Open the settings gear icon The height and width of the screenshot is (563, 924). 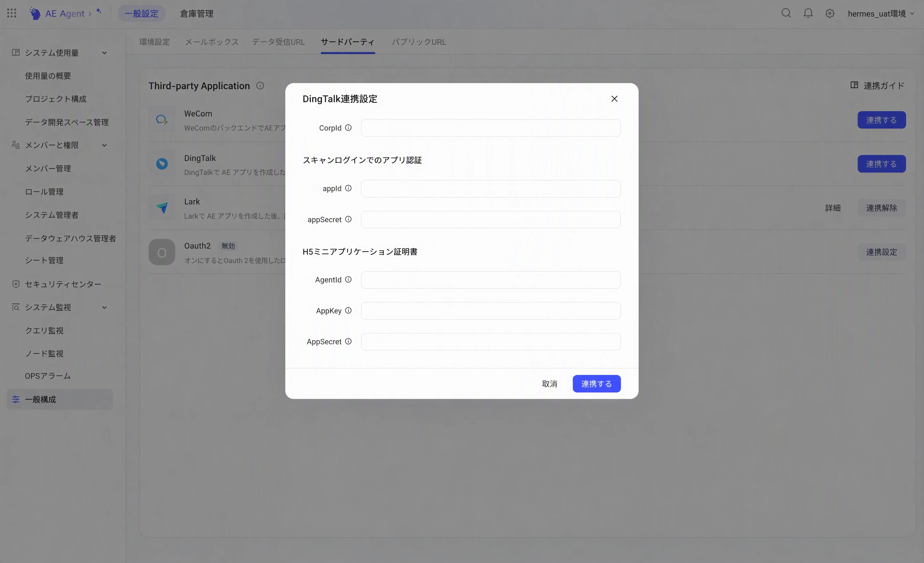[830, 14]
